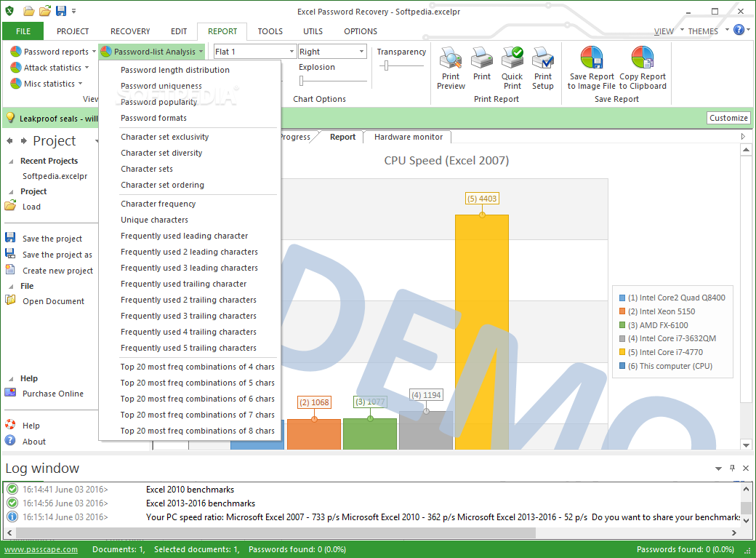Click the Save the project as icon
The height and width of the screenshot is (558, 756).
click(x=10, y=253)
